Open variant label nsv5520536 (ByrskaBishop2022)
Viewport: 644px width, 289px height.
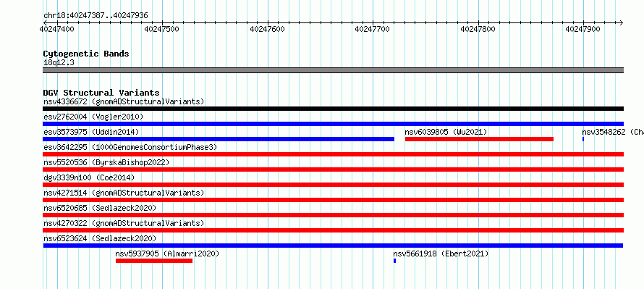[106, 162]
